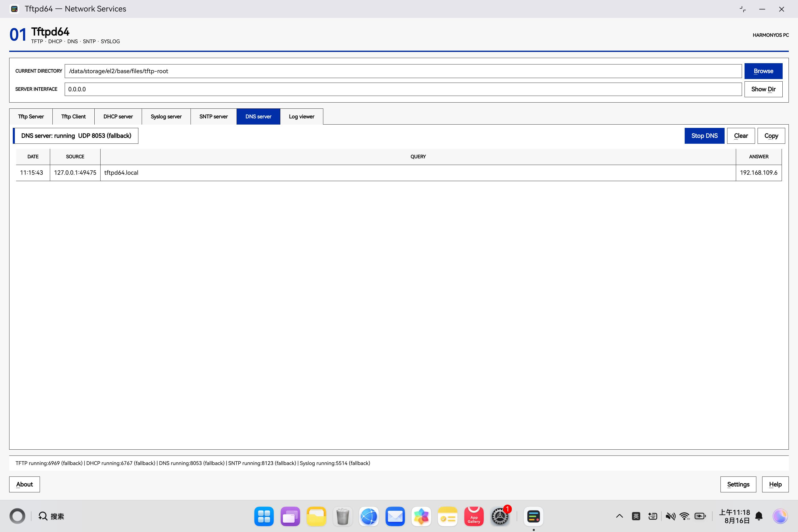Copy the DNS log entries
The width and height of the screenshot is (798, 532).
pyautogui.click(x=771, y=136)
